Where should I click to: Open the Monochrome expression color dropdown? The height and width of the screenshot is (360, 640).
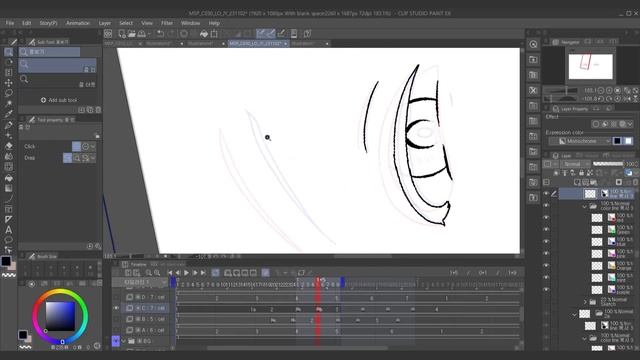pyautogui.click(x=580, y=141)
